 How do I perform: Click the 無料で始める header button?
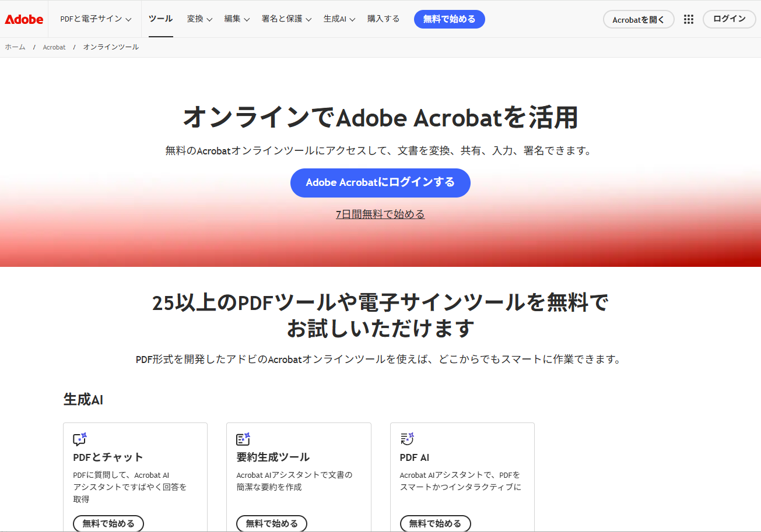(449, 19)
